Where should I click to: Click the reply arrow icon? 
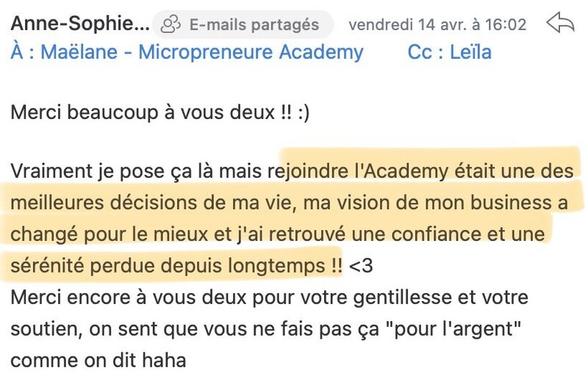tap(560, 24)
